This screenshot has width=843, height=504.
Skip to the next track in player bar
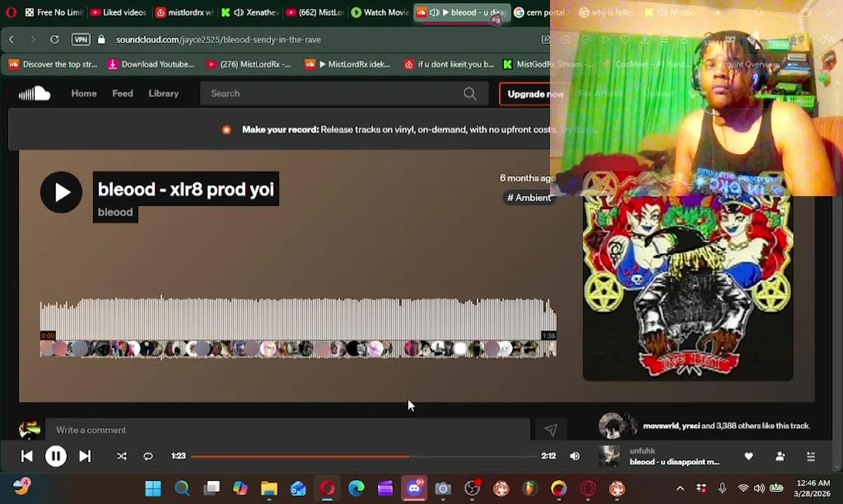click(85, 456)
